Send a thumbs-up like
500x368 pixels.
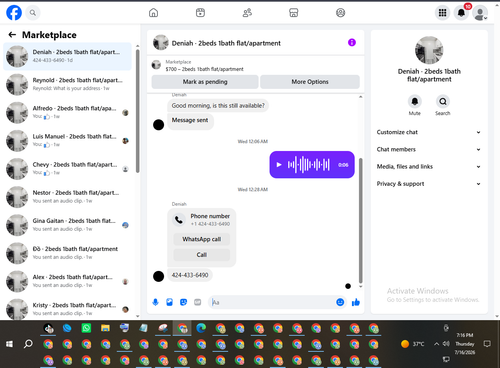click(356, 302)
